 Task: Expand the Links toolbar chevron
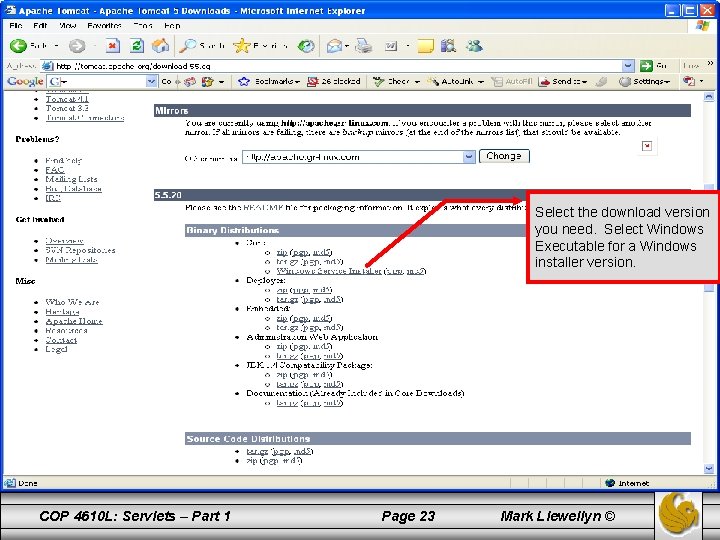710,64
